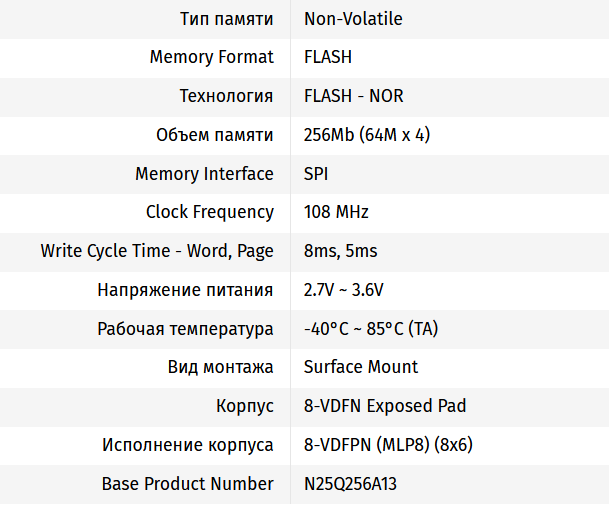Click the '8-VDFN Exposed Pad' package value

tap(384, 406)
